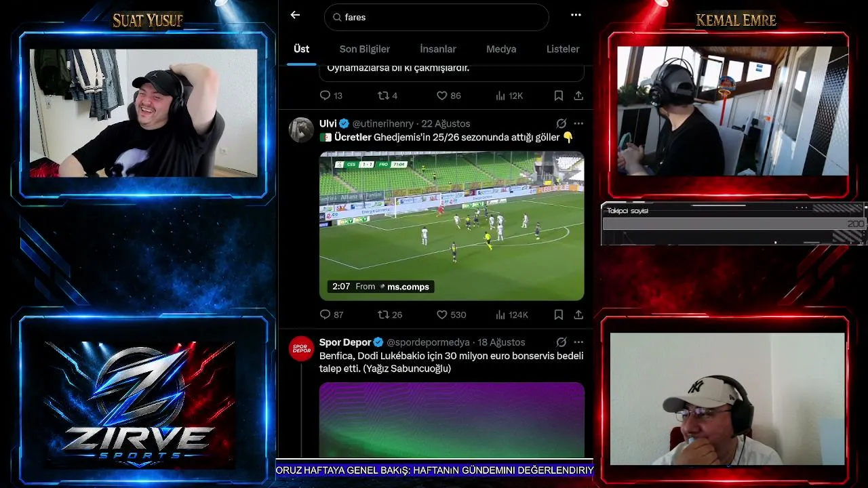Retweet the post with 4 retweets

(x=387, y=96)
